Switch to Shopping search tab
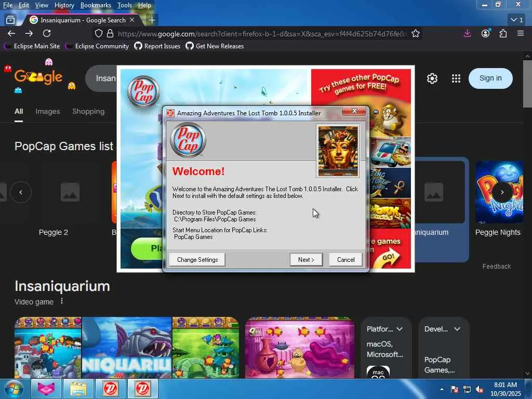The height and width of the screenshot is (399, 532). tap(88, 111)
